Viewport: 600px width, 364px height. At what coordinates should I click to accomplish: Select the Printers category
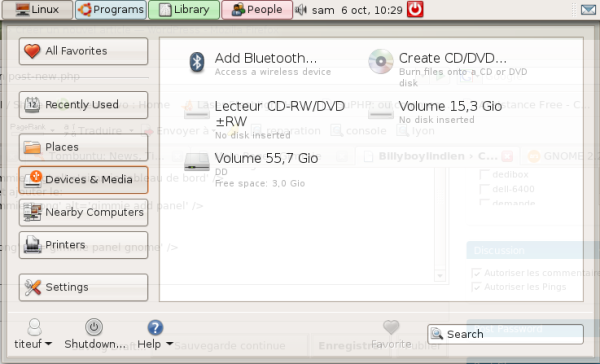point(83,245)
